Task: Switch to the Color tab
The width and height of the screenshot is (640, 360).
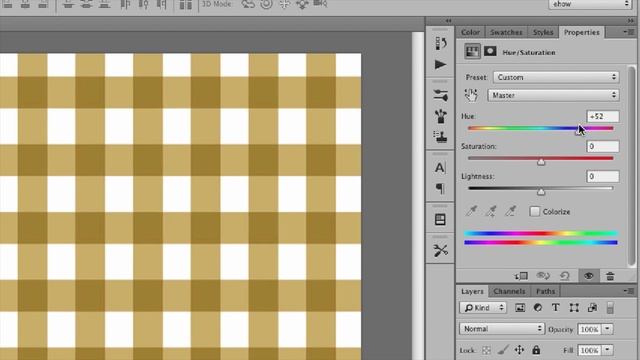Action: (470, 32)
